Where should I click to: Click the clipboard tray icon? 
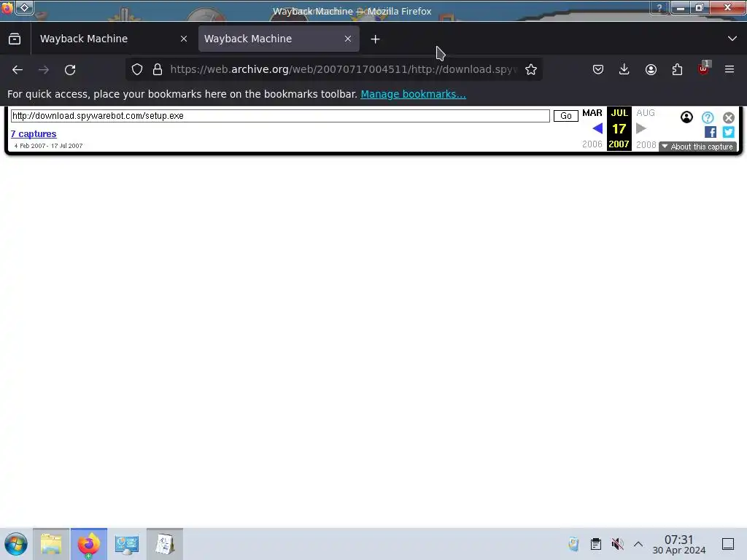(595, 544)
